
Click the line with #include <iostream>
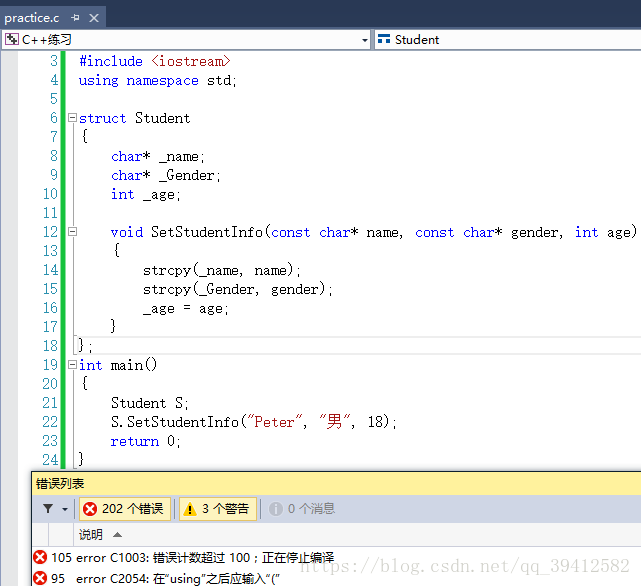155,61
